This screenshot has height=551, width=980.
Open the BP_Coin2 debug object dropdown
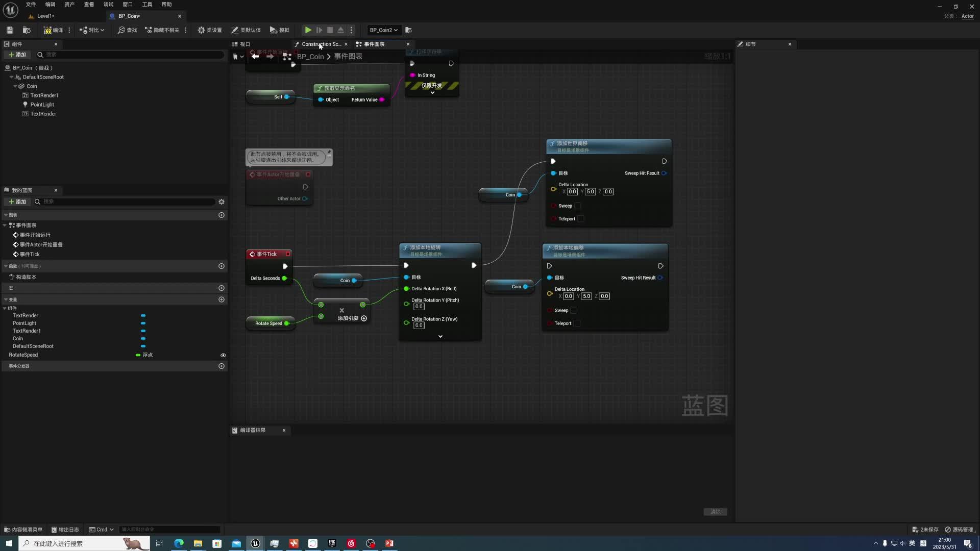383,30
